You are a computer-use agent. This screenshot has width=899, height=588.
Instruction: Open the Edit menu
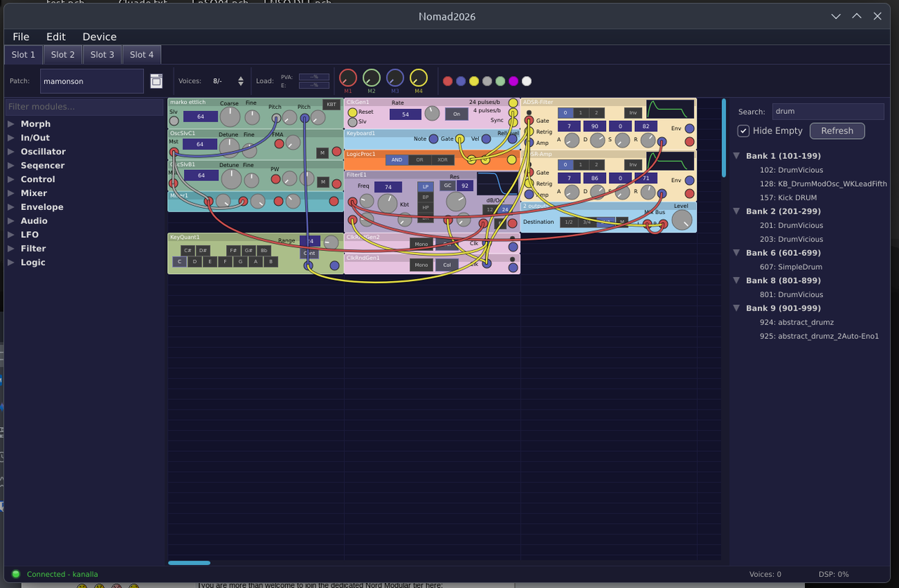point(56,37)
